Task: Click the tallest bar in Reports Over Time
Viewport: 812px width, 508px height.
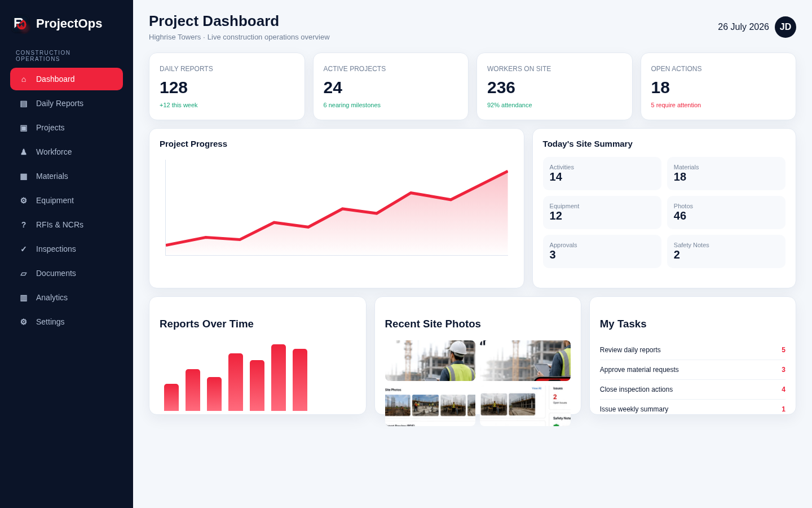Action: (x=279, y=378)
